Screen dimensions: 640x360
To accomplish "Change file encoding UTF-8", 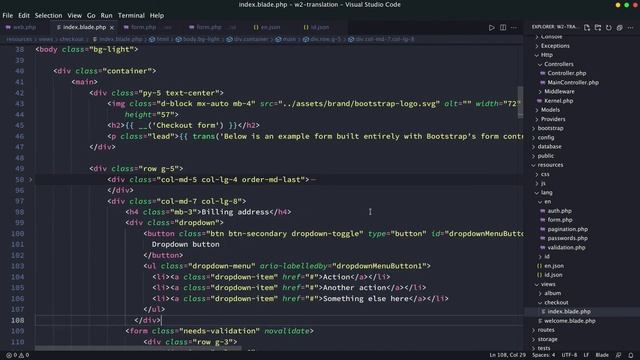I will [569, 355].
